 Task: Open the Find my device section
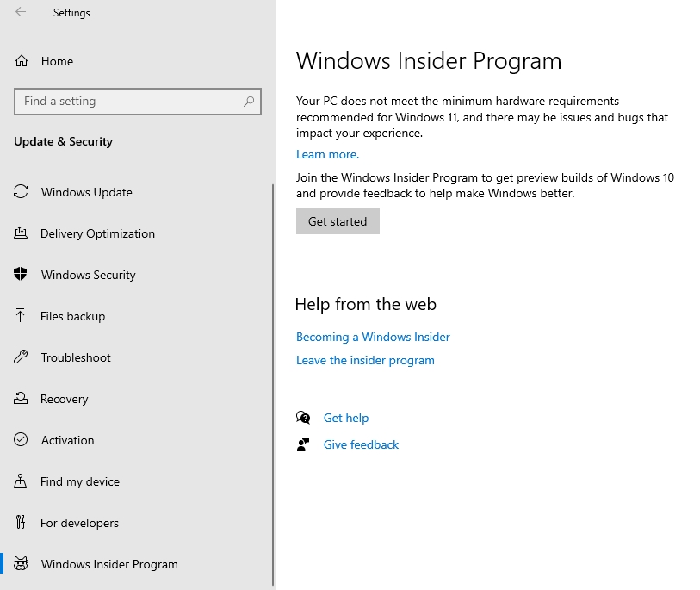pos(80,481)
